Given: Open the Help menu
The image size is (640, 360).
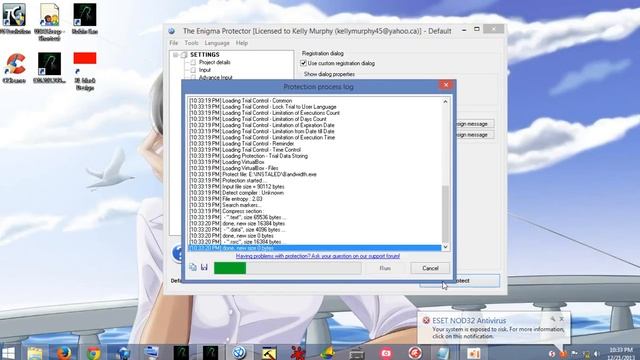Looking at the screenshot, I should [x=242, y=43].
